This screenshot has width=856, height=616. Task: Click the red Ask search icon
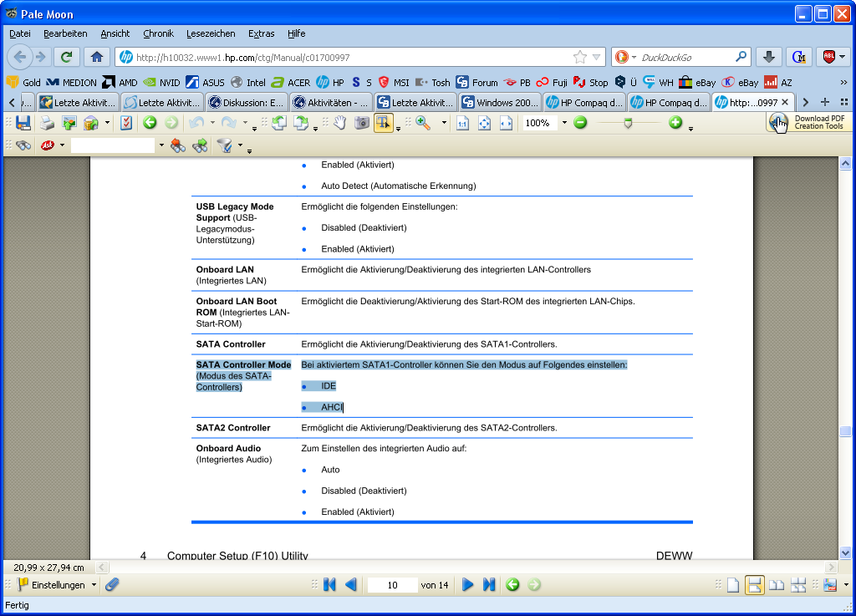pyautogui.click(x=48, y=145)
